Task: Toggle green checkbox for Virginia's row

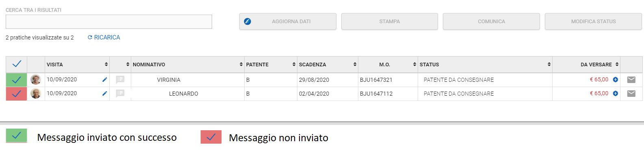Action: click(17, 80)
